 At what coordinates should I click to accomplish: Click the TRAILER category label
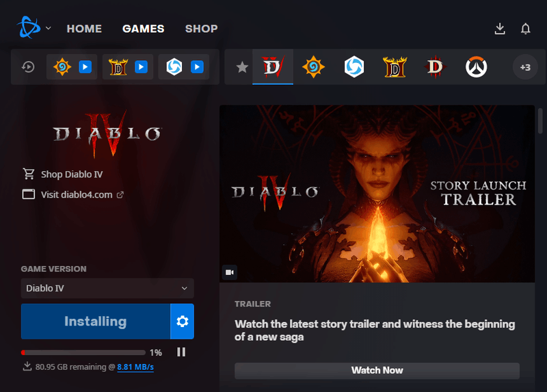click(x=252, y=304)
